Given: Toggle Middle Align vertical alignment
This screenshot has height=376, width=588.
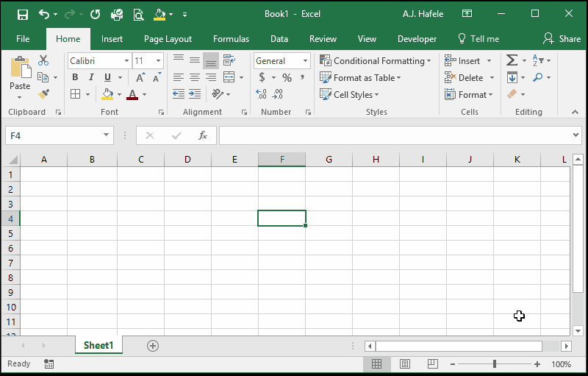Looking at the screenshot, I should coord(195,60).
